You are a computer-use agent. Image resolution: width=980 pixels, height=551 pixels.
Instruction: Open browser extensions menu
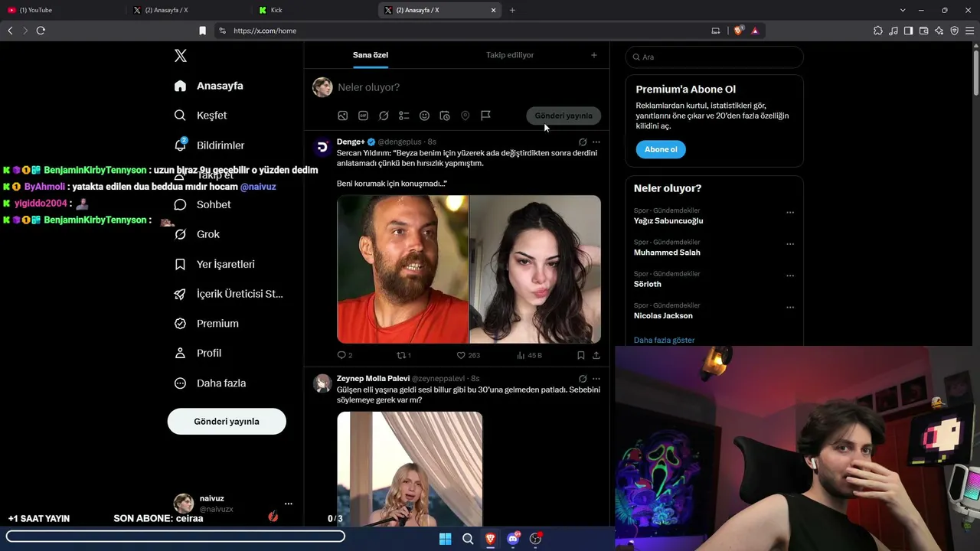(878, 31)
